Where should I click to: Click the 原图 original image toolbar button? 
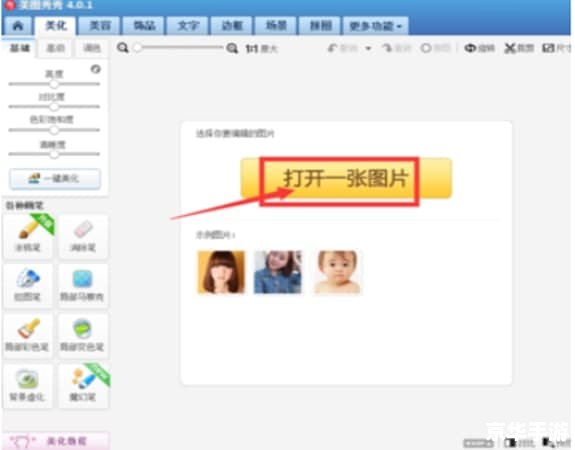coord(436,48)
